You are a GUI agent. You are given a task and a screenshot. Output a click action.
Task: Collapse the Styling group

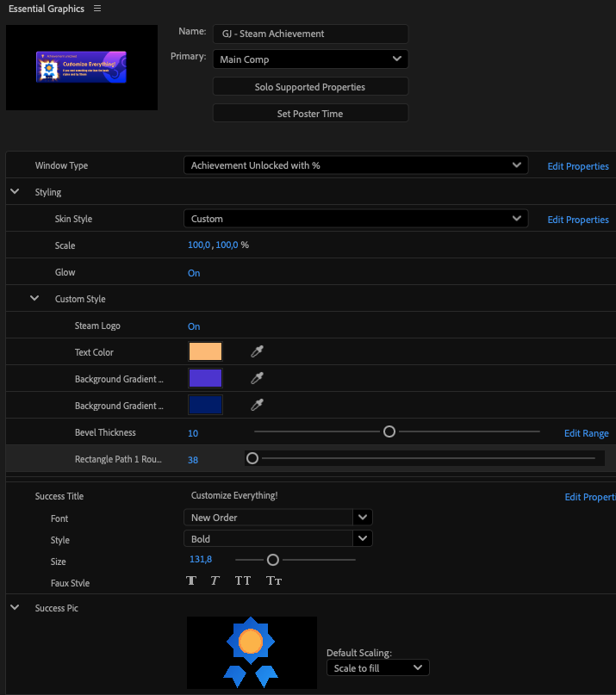click(15, 191)
